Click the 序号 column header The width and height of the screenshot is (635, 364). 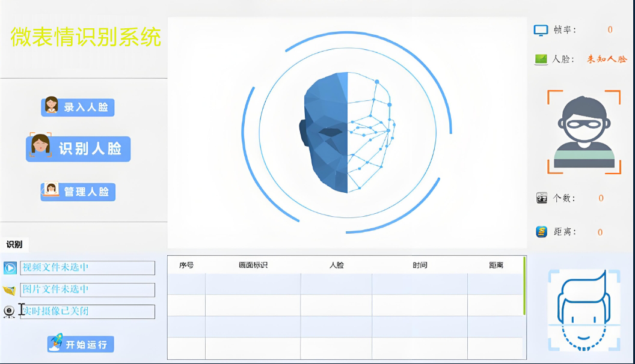[x=186, y=265]
